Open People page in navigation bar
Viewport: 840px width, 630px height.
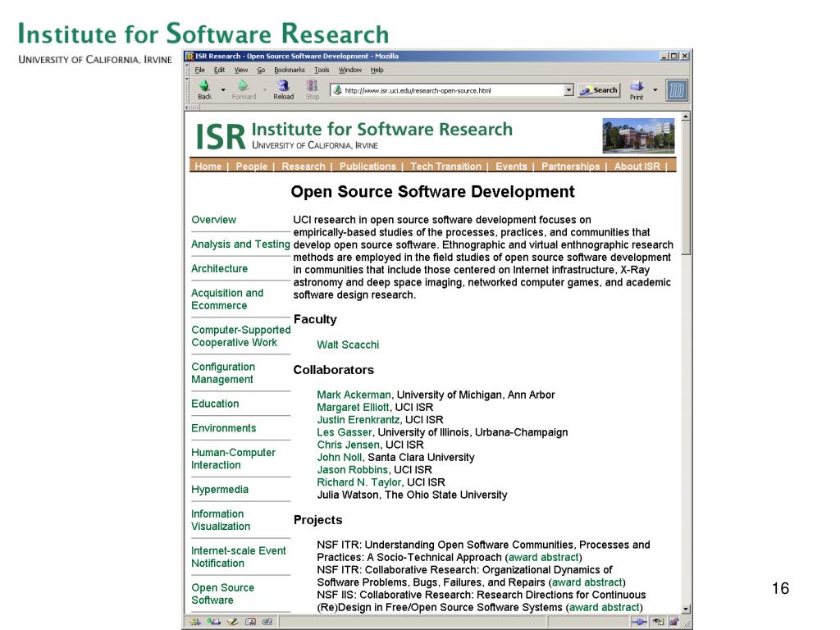tap(251, 166)
